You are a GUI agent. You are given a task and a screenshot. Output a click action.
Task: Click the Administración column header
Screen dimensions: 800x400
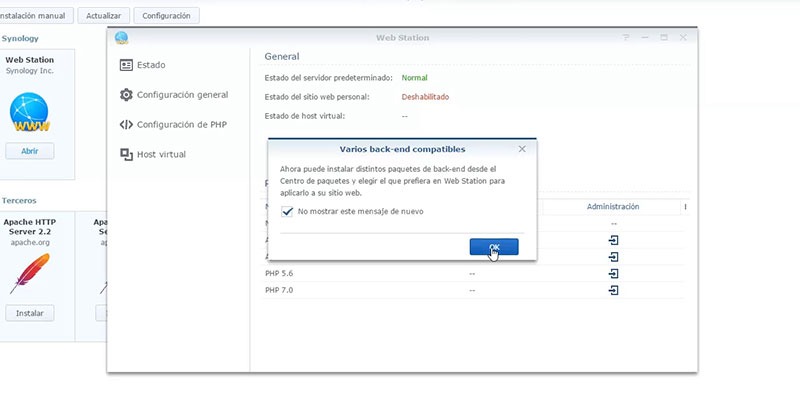(x=613, y=207)
